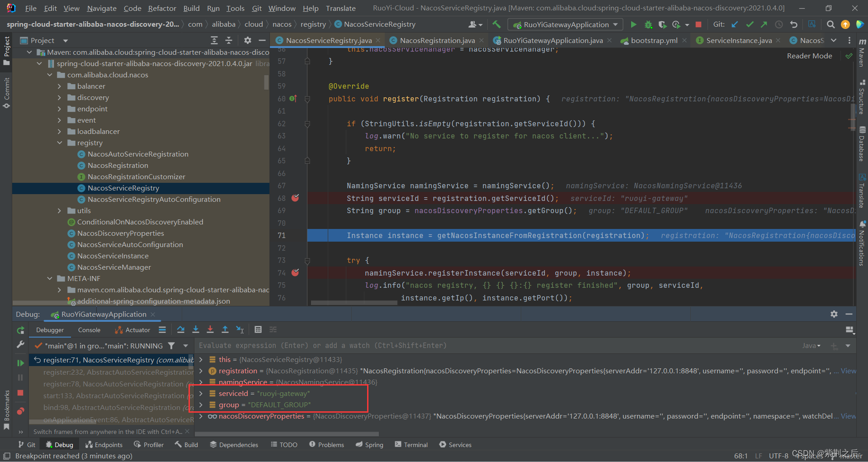
Task: Close the ServiceInstance.java tab
Action: pyautogui.click(x=778, y=40)
